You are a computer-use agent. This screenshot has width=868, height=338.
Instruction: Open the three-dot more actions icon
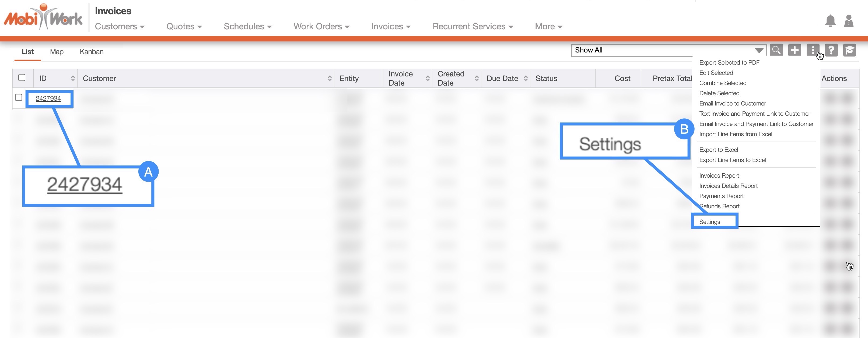813,50
